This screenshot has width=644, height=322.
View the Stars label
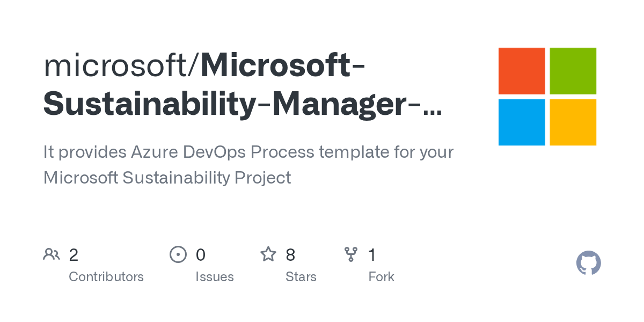pos(301,277)
